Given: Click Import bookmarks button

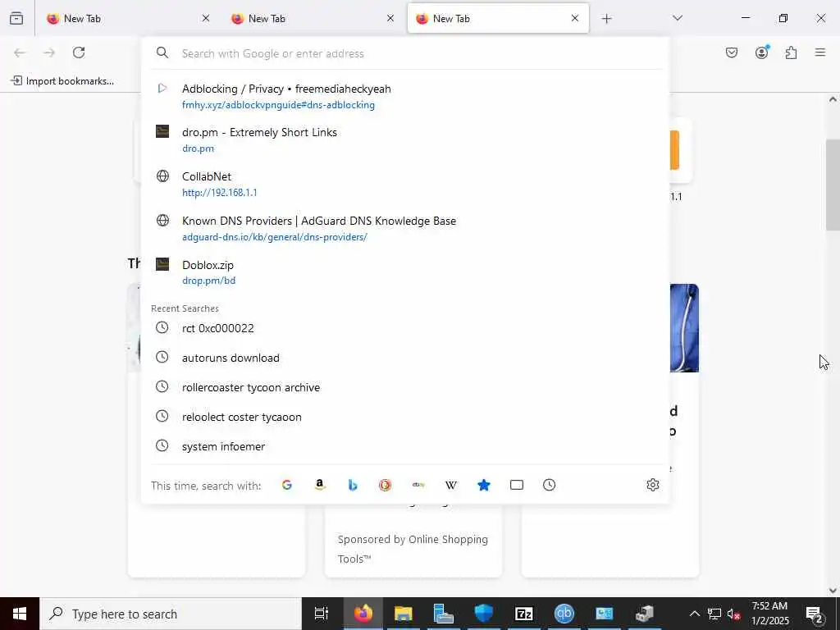Looking at the screenshot, I should coord(62,81).
